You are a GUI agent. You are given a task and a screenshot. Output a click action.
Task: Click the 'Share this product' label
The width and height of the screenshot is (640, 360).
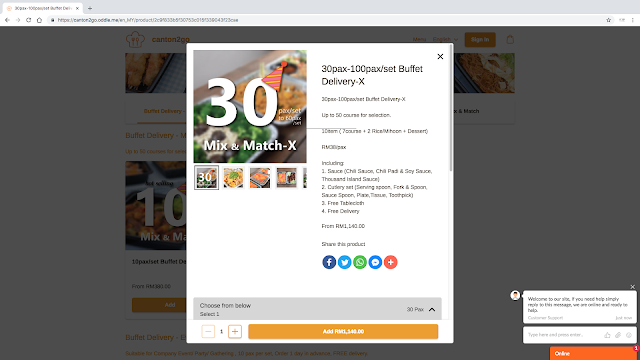(343, 244)
